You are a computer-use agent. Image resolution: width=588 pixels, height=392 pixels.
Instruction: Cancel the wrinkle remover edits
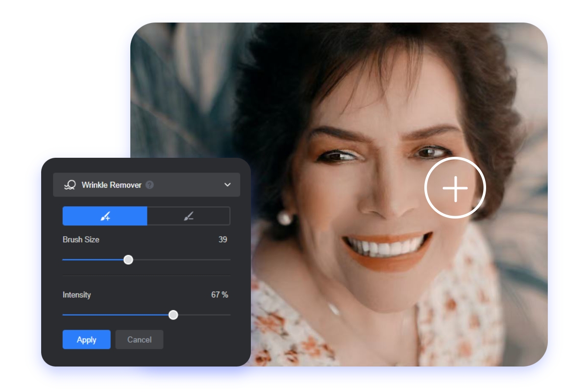point(140,340)
